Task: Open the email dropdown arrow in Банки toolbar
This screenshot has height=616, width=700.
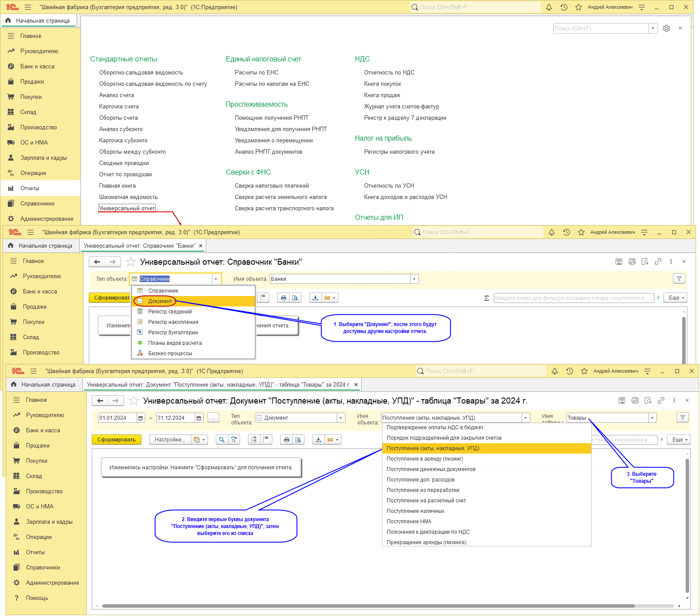Action: [x=334, y=298]
